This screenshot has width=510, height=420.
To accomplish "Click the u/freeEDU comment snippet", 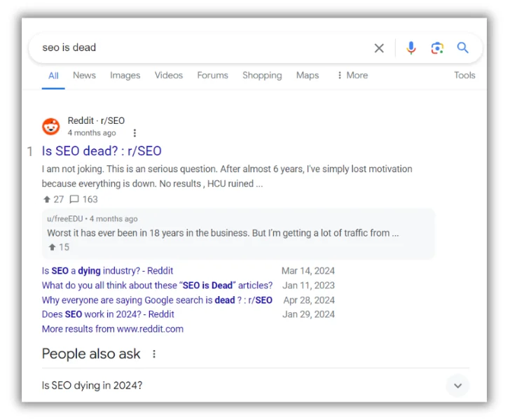I will 238,234.
